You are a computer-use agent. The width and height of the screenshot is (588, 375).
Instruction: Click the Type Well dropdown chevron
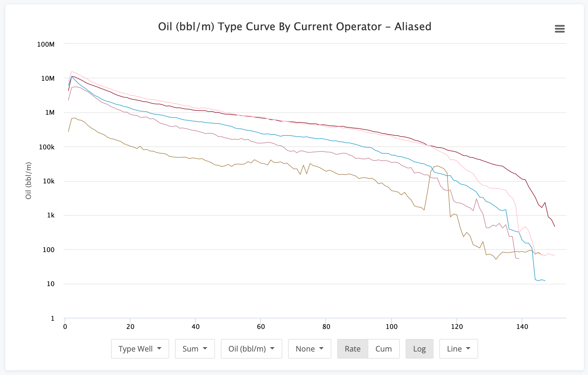(159, 349)
